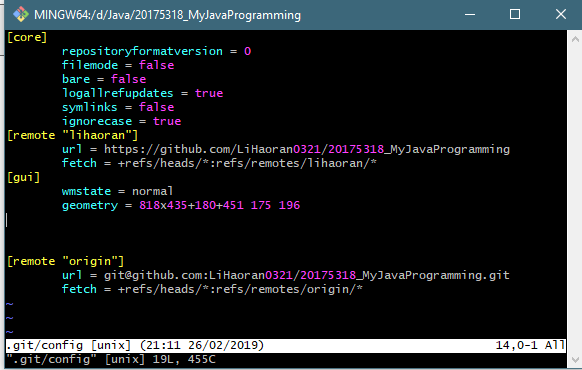
Task: Click the [remote "origin"] section header
Action: click(x=65, y=261)
